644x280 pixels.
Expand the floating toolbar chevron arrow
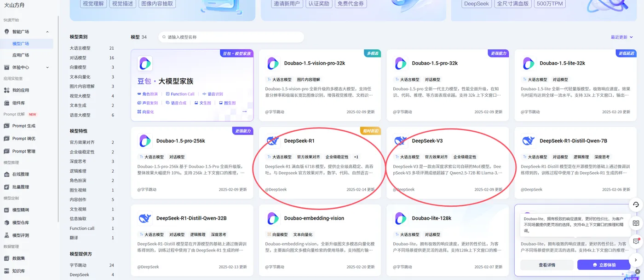pyautogui.click(x=636, y=260)
